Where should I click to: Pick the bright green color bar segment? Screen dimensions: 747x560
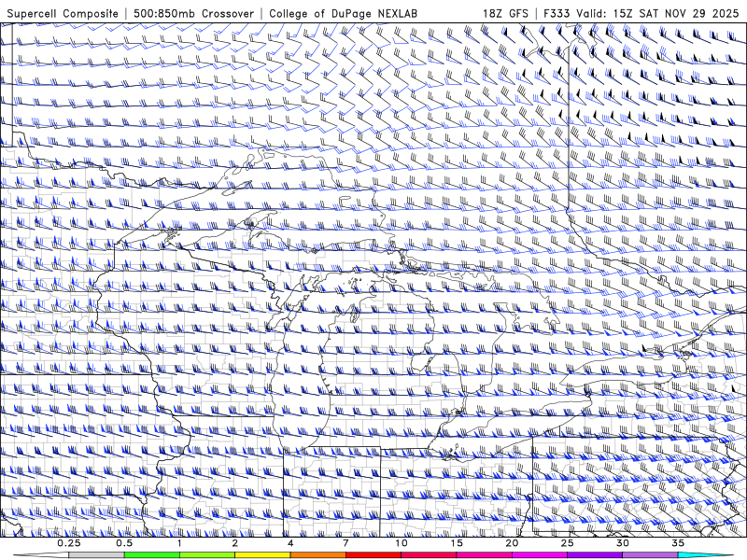tap(152, 555)
